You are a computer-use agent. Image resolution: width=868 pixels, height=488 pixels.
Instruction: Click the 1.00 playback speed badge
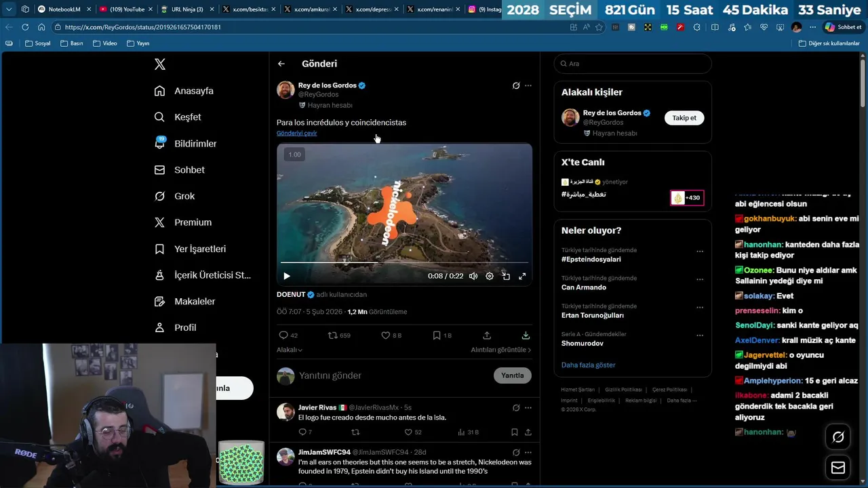tap(294, 155)
